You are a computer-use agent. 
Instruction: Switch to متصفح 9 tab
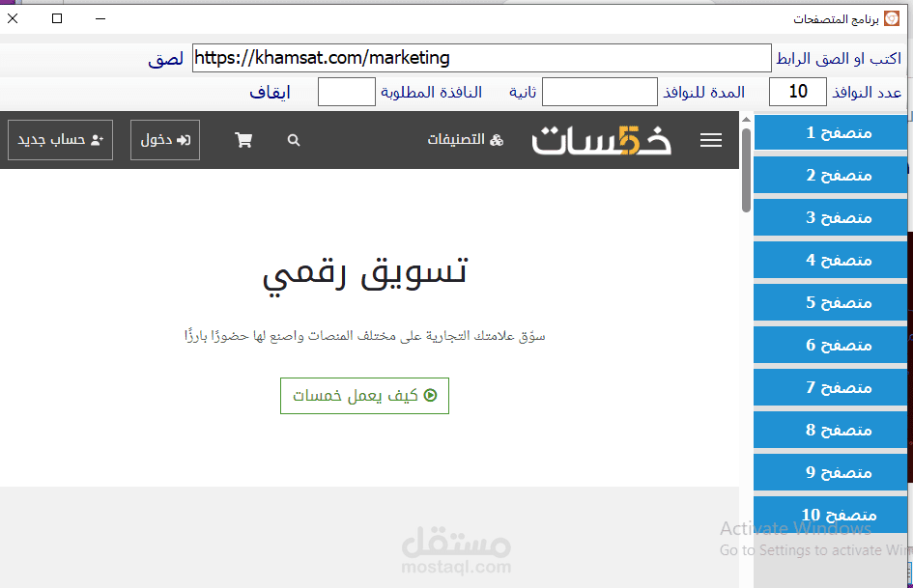coord(830,472)
